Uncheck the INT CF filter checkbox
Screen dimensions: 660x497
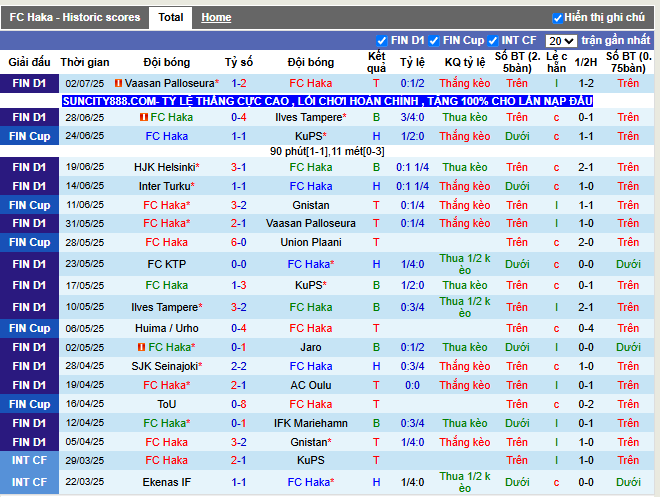point(492,41)
